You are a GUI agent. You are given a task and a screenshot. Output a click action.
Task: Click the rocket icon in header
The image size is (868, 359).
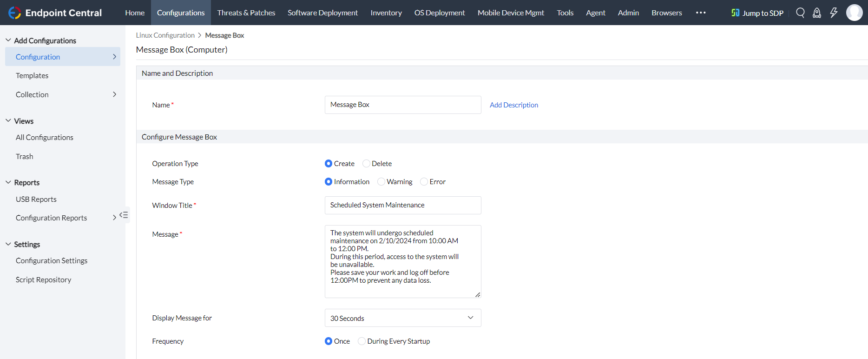817,13
